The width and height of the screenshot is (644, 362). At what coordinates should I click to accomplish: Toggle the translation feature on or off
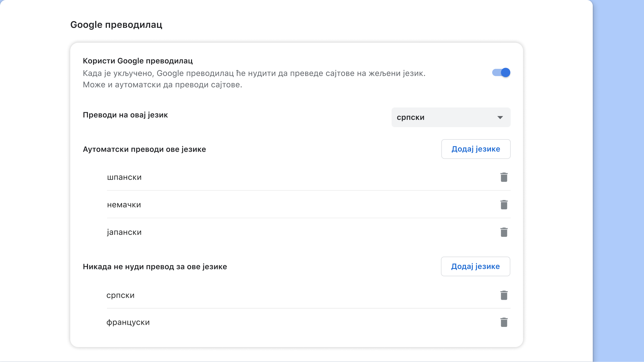501,72
